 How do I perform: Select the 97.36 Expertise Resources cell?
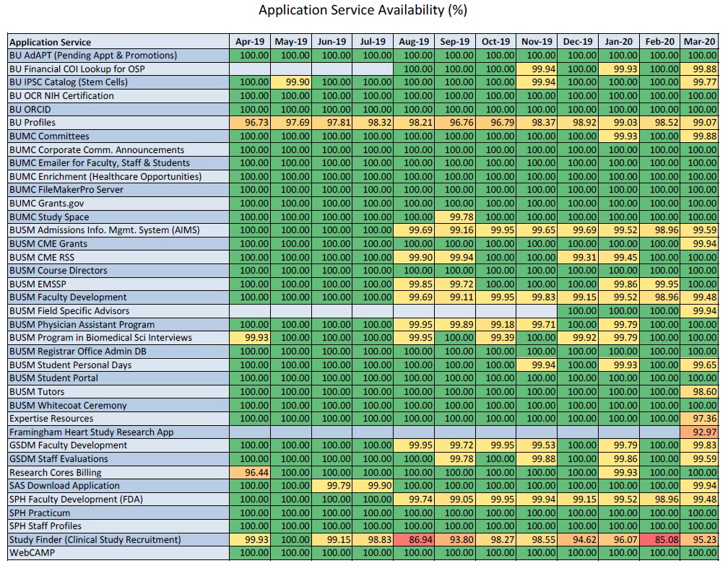click(699, 418)
